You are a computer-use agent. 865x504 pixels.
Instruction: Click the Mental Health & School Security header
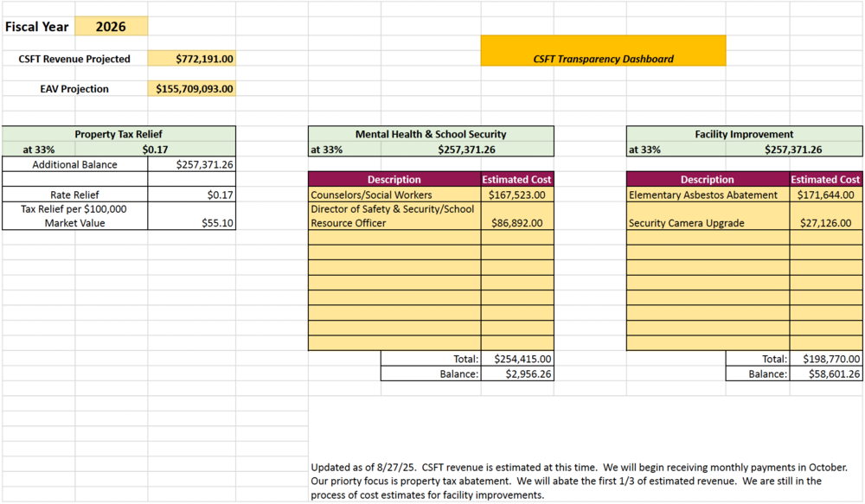coord(431,134)
